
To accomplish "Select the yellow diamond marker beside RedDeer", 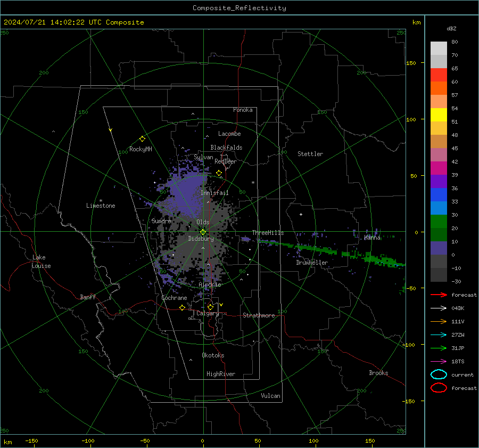I will 219,173.
